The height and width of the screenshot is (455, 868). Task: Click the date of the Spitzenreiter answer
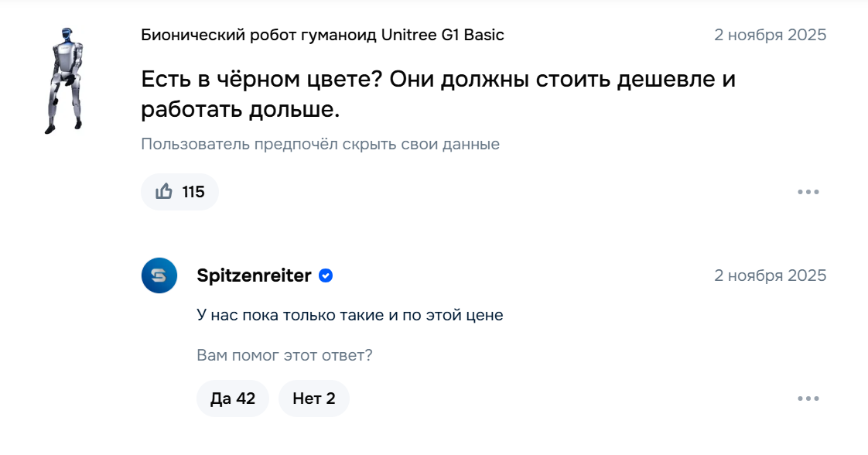pyautogui.click(x=770, y=275)
